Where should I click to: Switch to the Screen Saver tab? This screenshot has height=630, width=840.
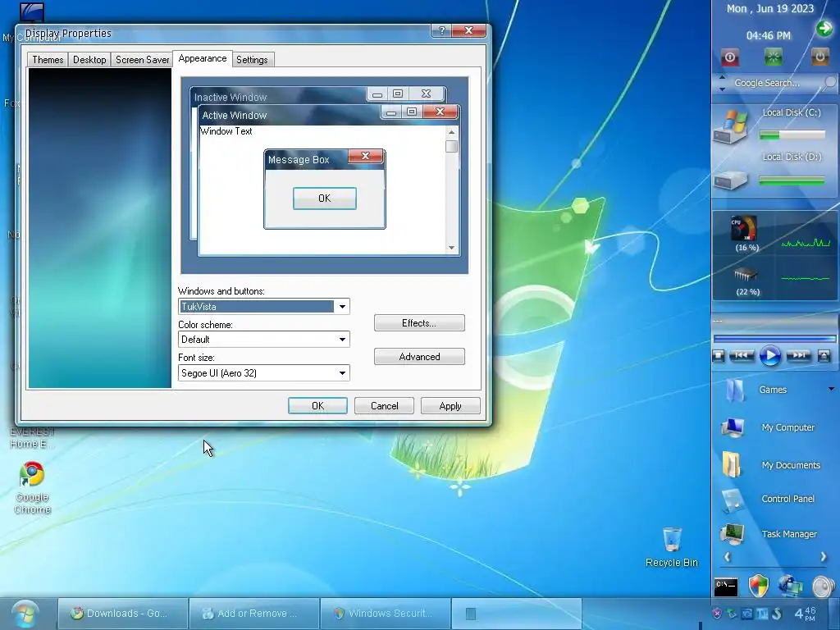coord(142,59)
